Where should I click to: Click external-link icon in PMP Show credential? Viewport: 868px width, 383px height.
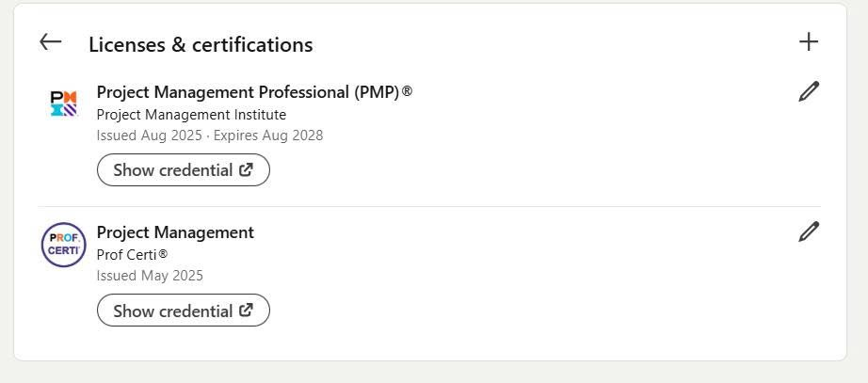(x=247, y=170)
